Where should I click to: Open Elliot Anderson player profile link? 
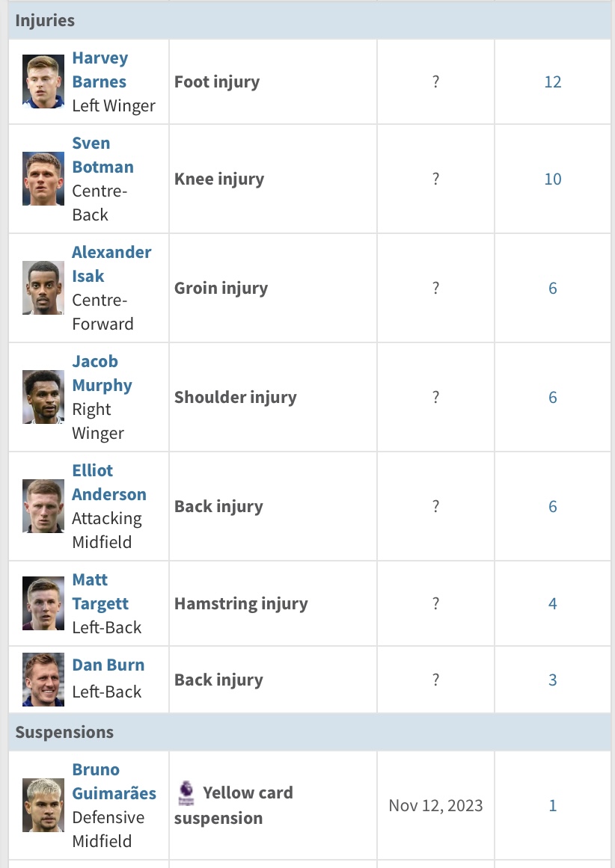click(x=109, y=482)
